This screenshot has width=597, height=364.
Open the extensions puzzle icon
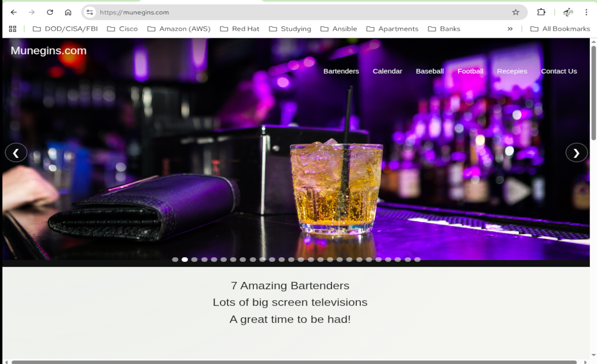pos(541,12)
